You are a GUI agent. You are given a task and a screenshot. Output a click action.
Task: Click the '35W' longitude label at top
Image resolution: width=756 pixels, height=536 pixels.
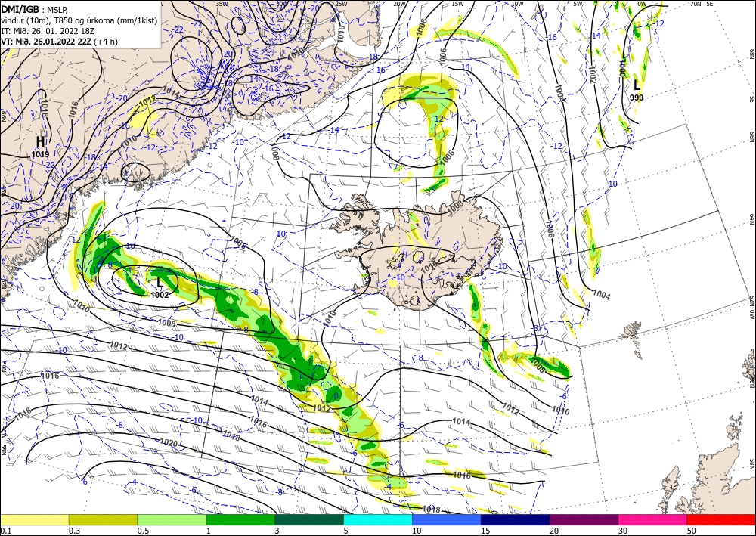[x=222, y=3]
